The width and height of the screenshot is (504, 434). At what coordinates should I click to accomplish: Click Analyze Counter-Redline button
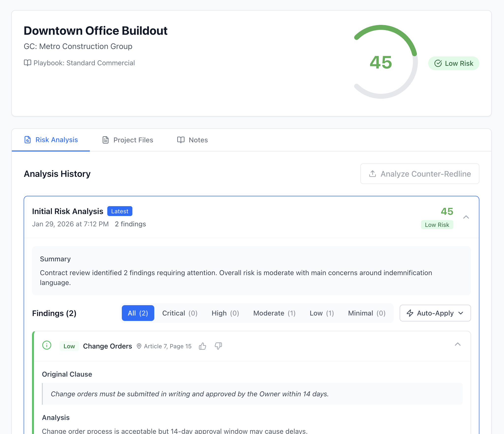click(x=420, y=174)
